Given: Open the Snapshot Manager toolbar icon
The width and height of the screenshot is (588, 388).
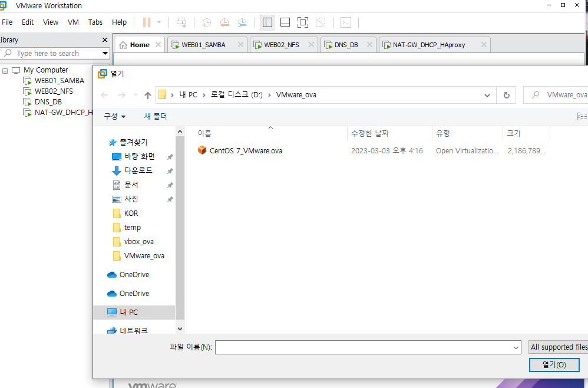Looking at the screenshot, I should click(x=242, y=22).
